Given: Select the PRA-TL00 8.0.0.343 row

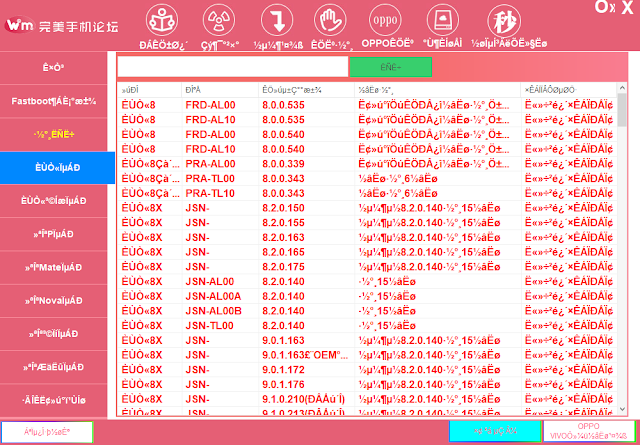Looking at the screenshot, I should (367, 178).
